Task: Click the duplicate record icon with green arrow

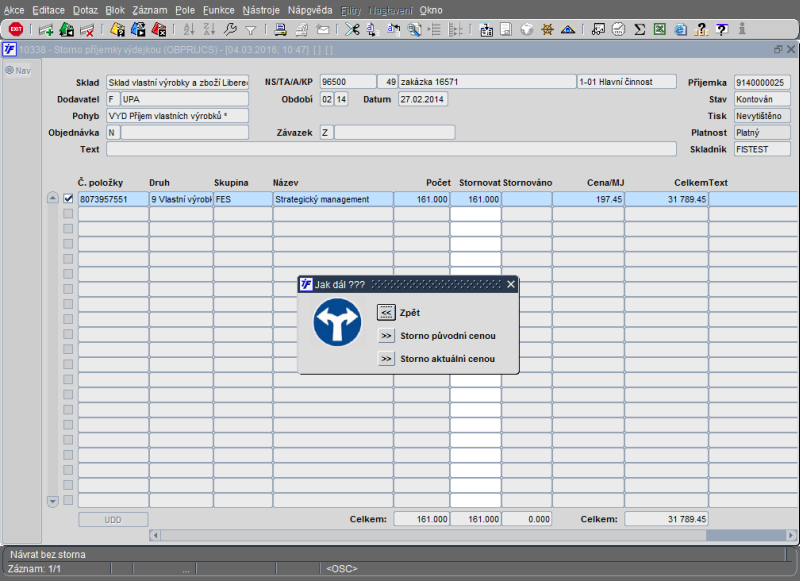Action: (x=66, y=30)
